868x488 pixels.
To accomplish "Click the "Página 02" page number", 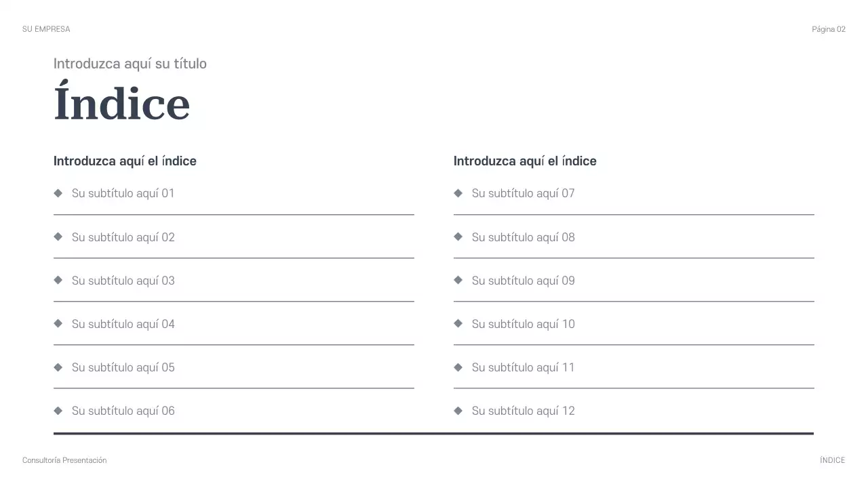I will [x=829, y=29].
